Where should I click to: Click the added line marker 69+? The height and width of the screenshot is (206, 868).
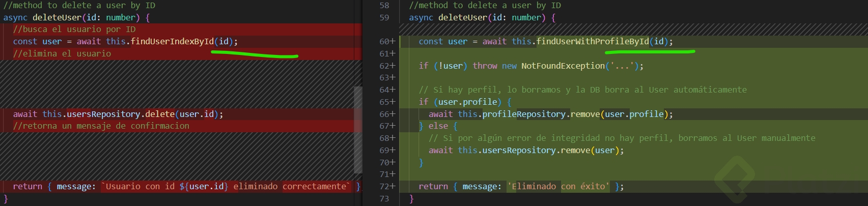click(387, 151)
